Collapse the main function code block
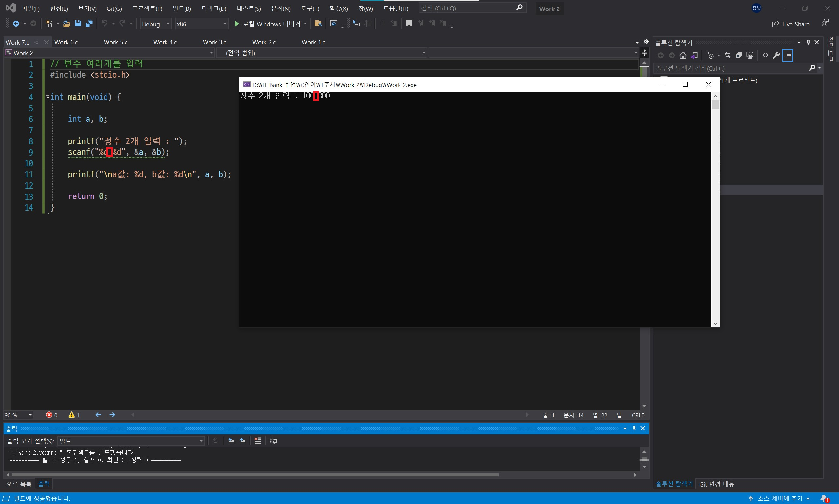 48,97
